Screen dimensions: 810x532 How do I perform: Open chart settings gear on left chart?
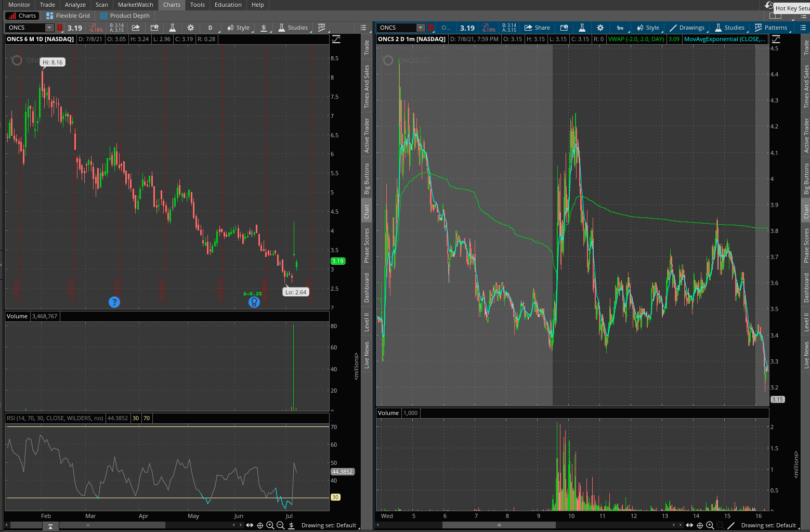[x=191, y=28]
